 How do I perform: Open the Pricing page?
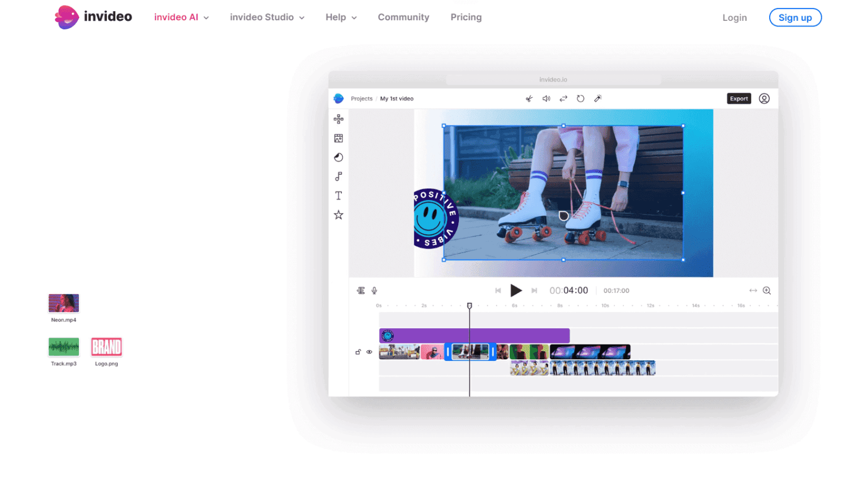466,18
